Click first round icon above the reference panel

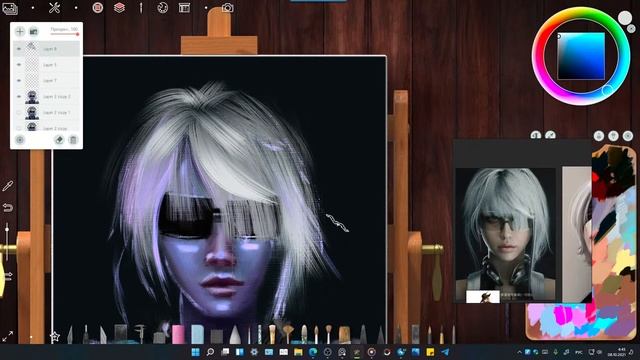(x=536, y=136)
